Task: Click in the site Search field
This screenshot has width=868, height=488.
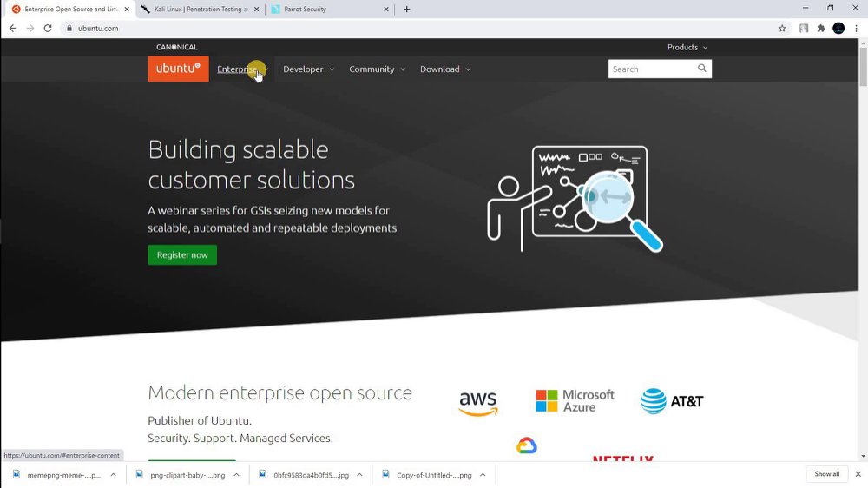Action: click(651, 69)
